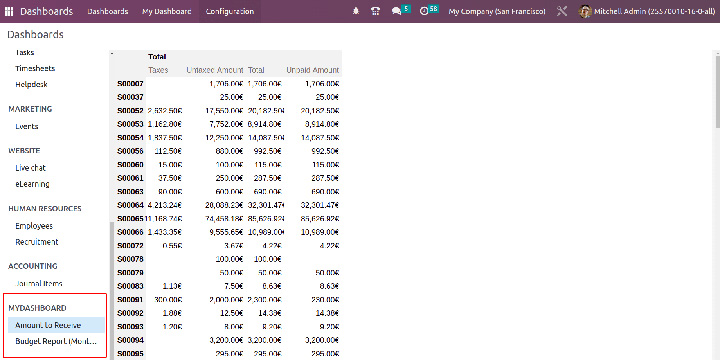Open the phone VoIP icon
This screenshot has height=360, width=720.
(376, 11)
